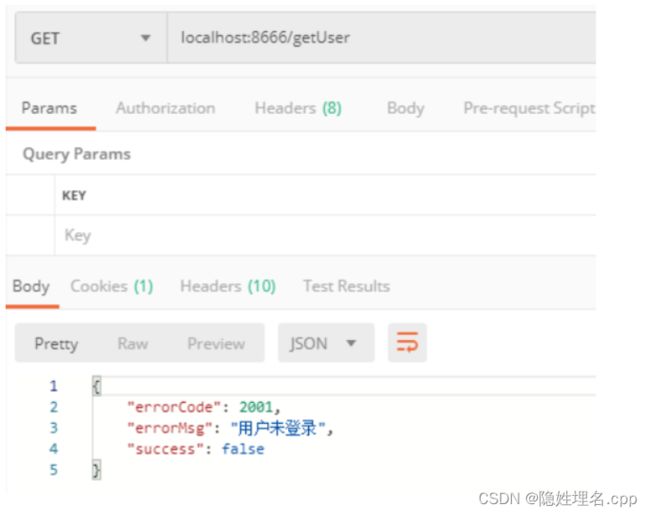Click the GET dropdown arrow
Viewport: 650px width, 515px height.
click(145, 38)
